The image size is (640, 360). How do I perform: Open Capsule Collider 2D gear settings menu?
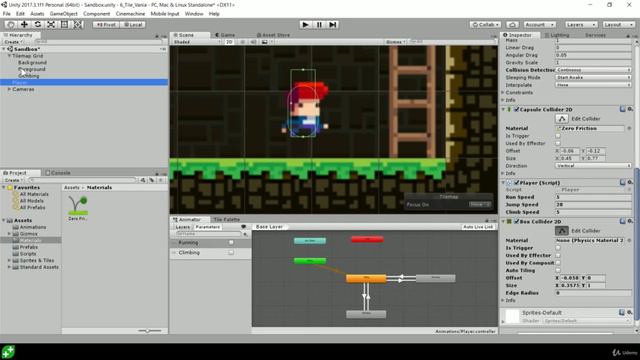(630, 109)
